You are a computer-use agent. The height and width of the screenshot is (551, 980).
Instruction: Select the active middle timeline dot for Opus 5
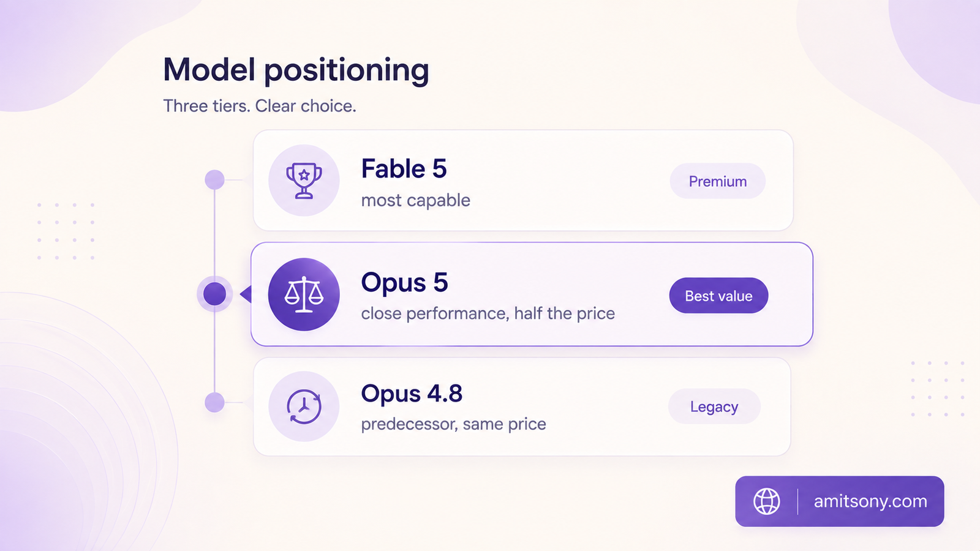click(214, 294)
